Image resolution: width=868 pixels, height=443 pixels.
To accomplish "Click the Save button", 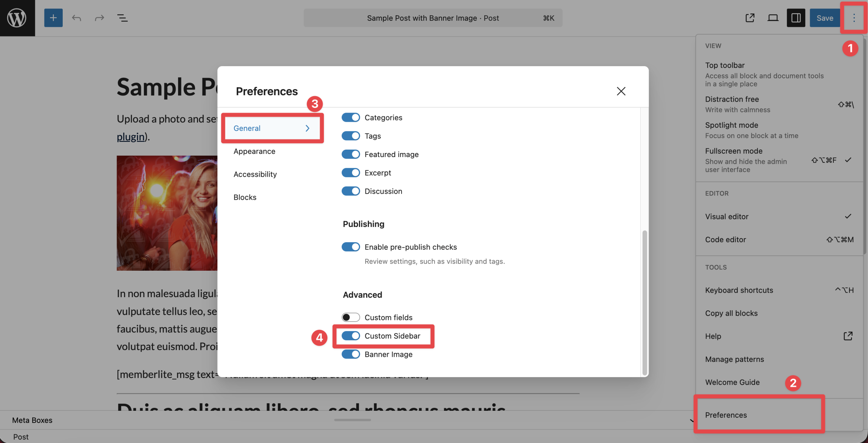I will pos(825,18).
